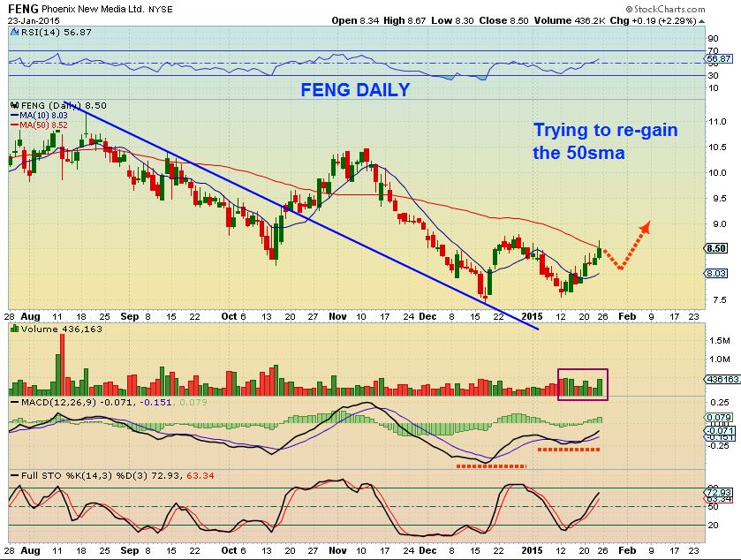Click Aug on the price chart date axis
This screenshot has width=741, height=560.
30,316
